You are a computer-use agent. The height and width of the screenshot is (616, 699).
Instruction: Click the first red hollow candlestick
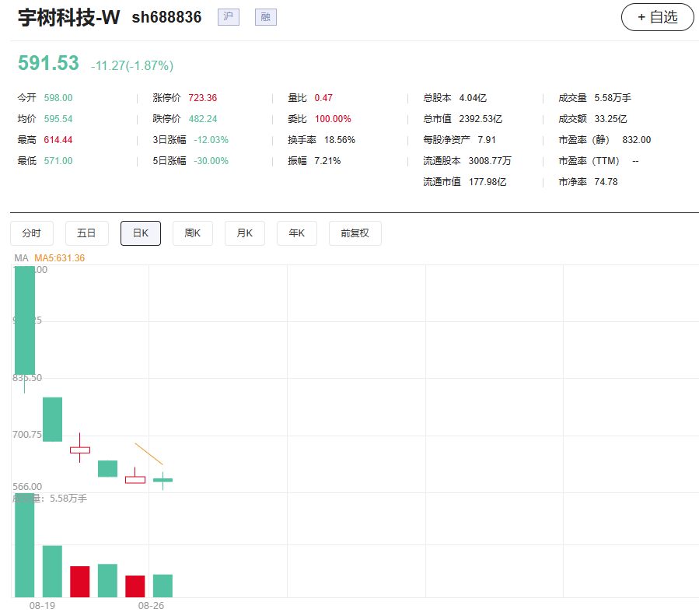pyautogui.click(x=80, y=450)
